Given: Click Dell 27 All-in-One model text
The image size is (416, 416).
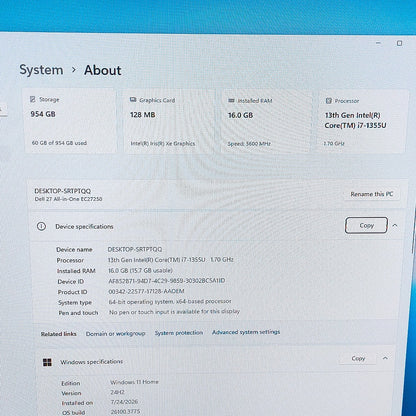Looking at the screenshot, I should tap(68, 199).
